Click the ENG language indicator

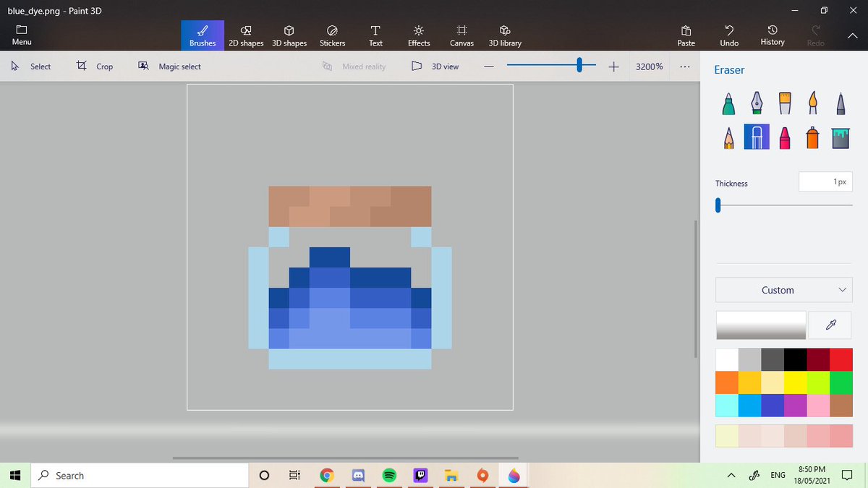[x=778, y=476]
